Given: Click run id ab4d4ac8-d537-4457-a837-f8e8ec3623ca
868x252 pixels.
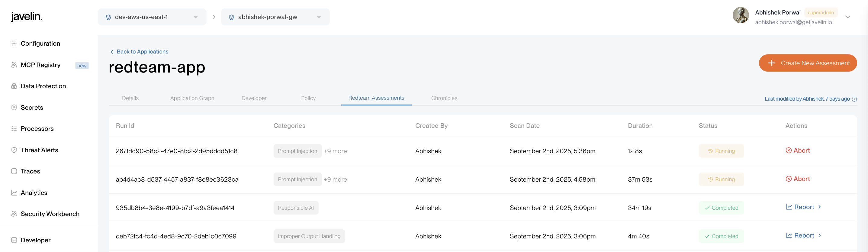Looking at the screenshot, I should (177, 179).
